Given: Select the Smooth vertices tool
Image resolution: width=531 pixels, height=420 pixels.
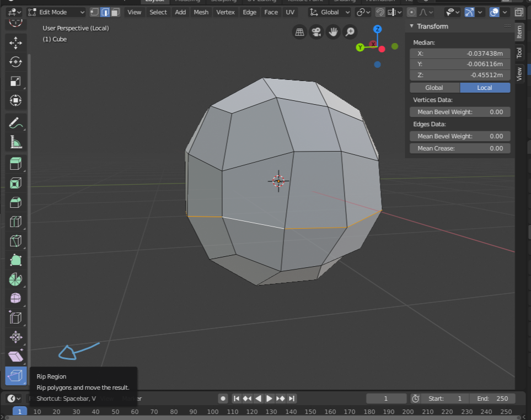Looking at the screenshot, I should coord(15,299).
